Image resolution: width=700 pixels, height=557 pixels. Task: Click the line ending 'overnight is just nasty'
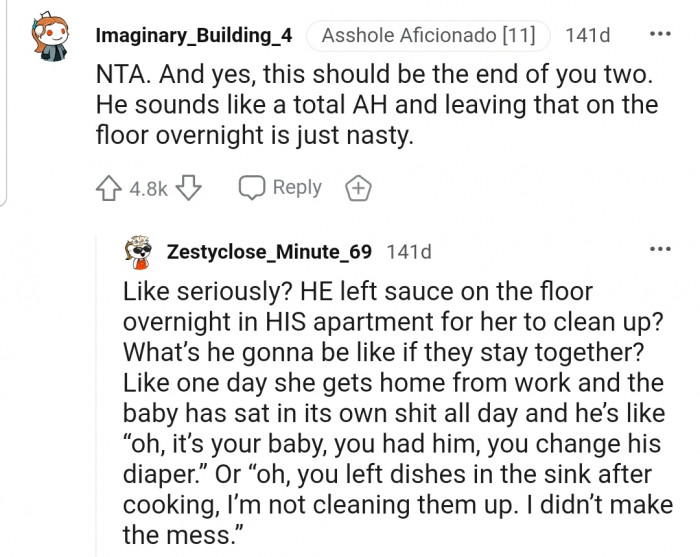[254, 135]
